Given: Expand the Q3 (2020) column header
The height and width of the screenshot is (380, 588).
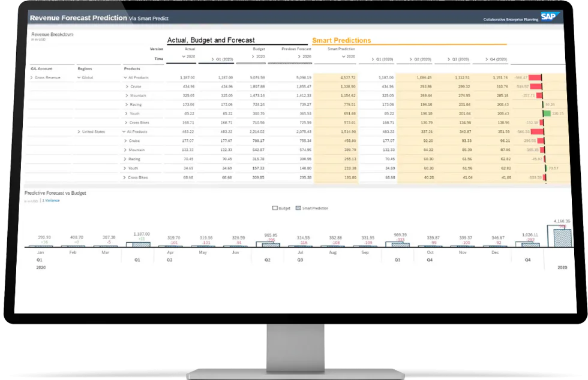Looking at the screenshot, I should 449,59.
